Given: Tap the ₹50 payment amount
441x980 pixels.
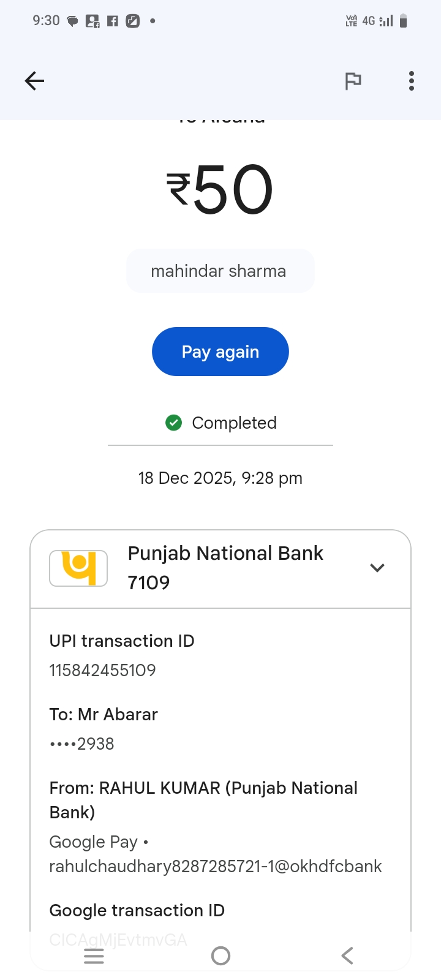Looking at the screenshot, I should pos(221,190).
